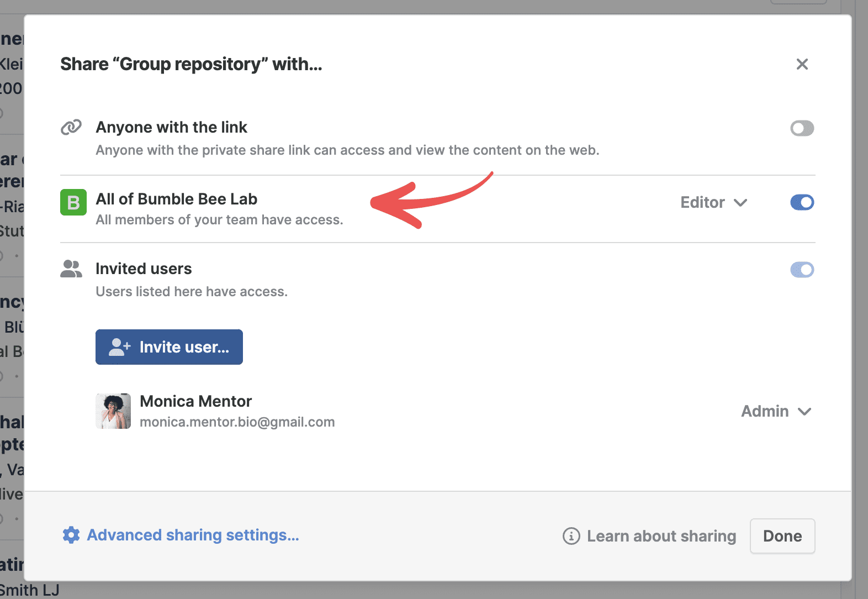Click the Invited users heading
This screenshot has width=868, height=599.
coord(144,269)
